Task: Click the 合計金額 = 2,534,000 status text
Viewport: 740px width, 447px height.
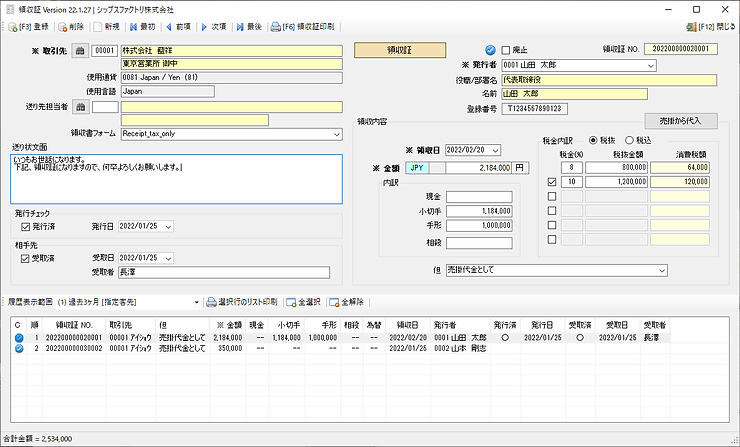Action: point(38,439)
